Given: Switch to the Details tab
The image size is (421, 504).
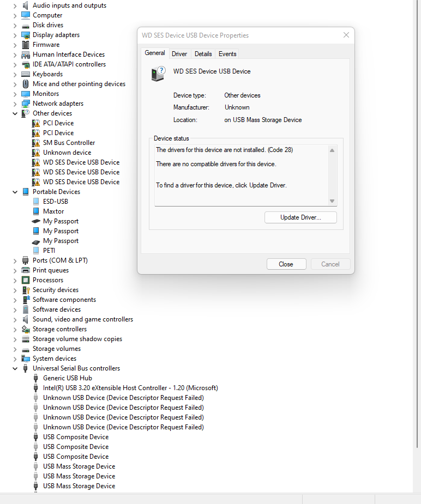Looking at the screenshot, I should (x=203, y=54).
